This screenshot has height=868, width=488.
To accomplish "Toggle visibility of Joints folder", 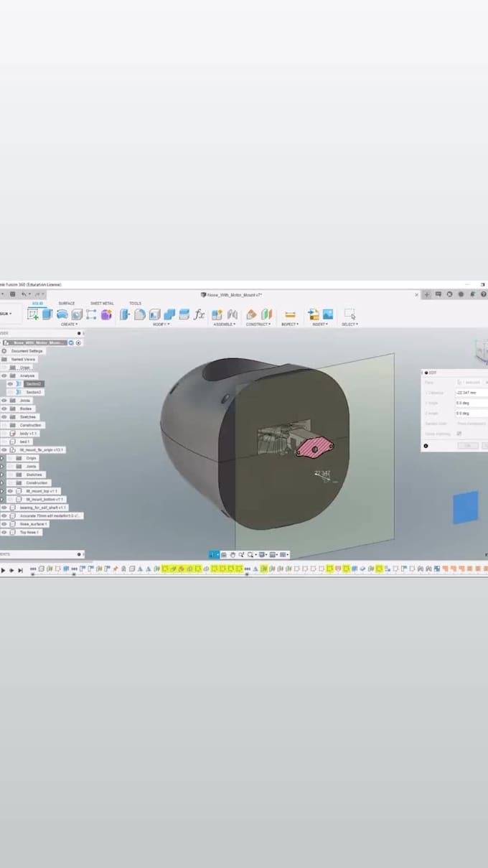I will pos(4,401).
